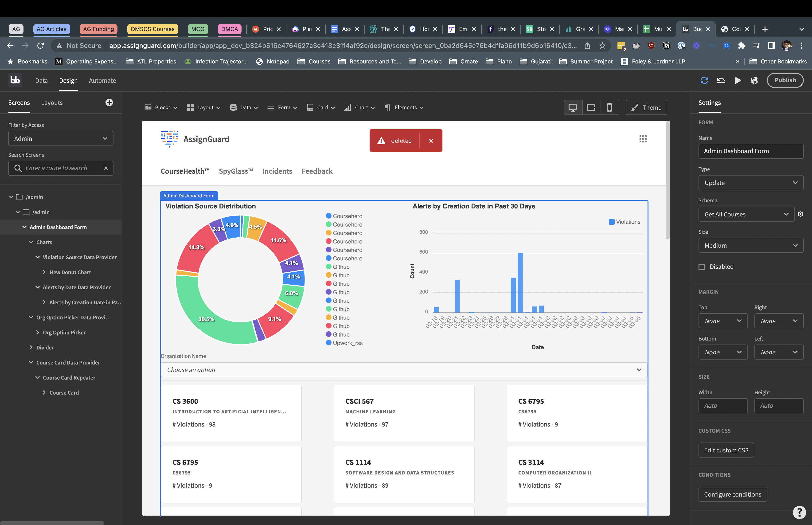Click the undo arrow icon
The image size is (812, 525).
[x=721, y=80]
